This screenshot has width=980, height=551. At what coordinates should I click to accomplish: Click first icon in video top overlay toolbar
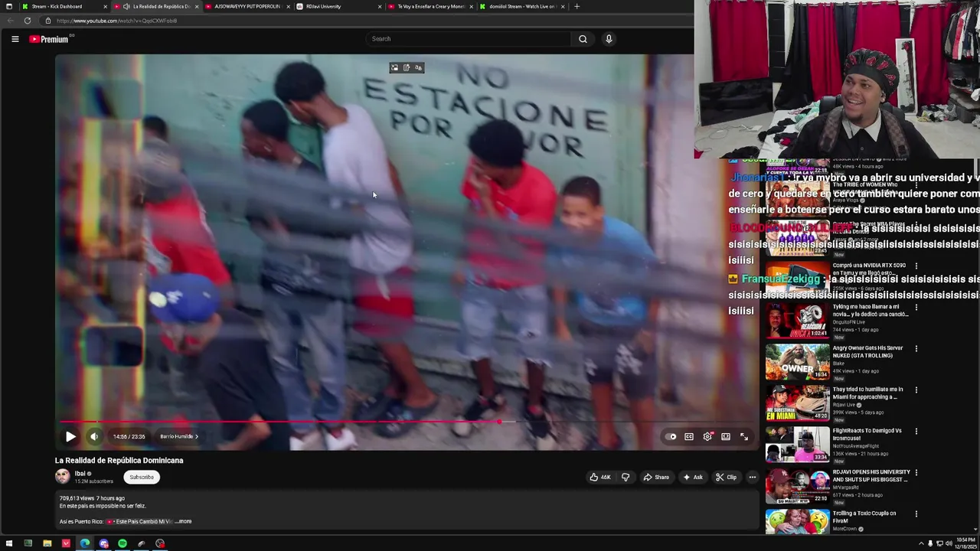(x=394, y=67)
